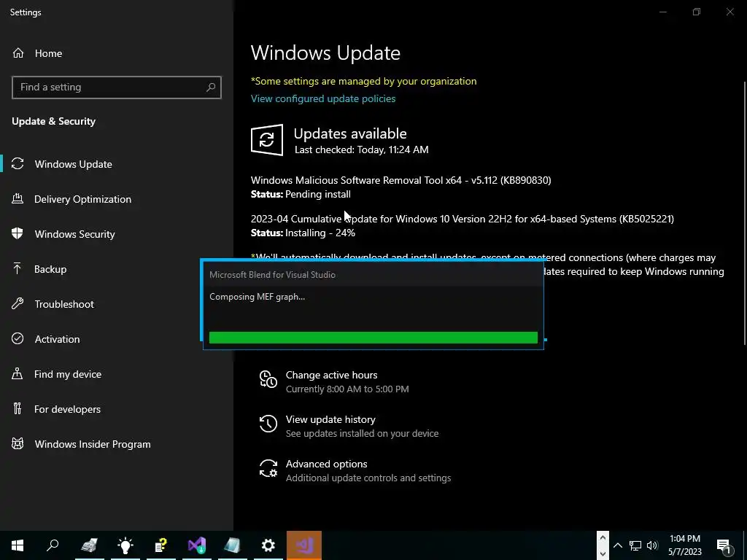This screenshot has width=747, height=560.
Task: Click the Settings window vertical scrollbar
Action: pos(745,213)
